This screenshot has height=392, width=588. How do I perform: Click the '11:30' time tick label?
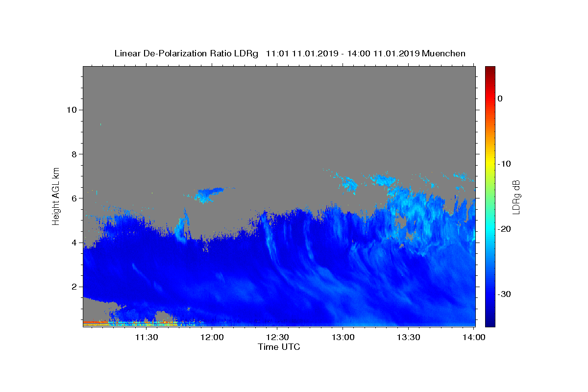click(x=147, y=337)
